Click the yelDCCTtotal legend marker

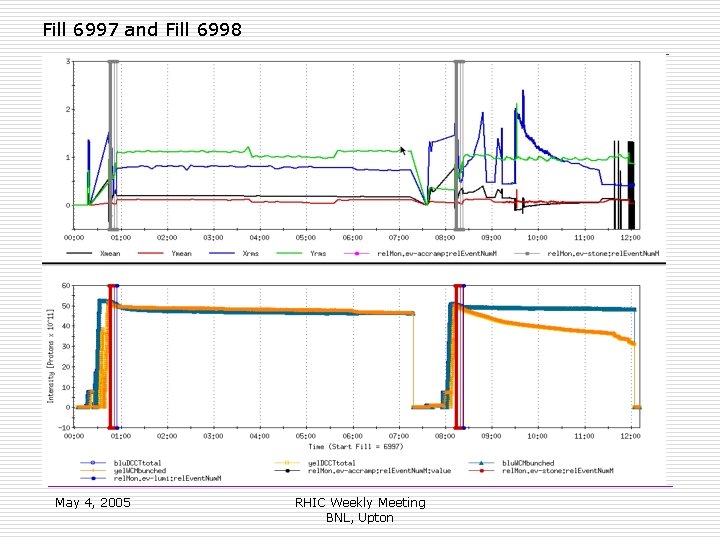[287, 463]
